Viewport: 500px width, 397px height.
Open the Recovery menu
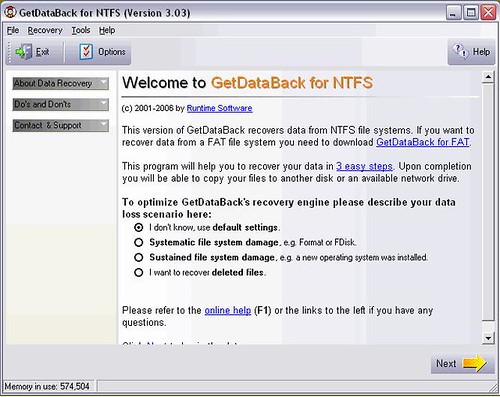[x=45, y=30]
